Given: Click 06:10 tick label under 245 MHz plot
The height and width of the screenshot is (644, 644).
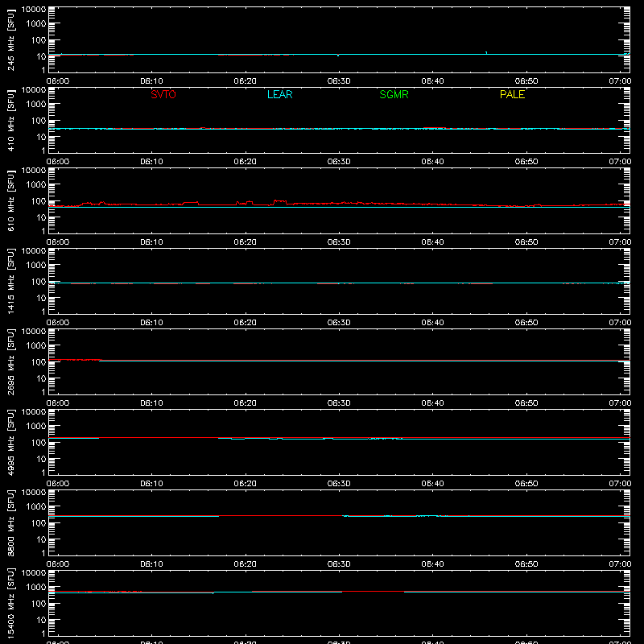Looking at the screenshot, I should (x=151, y=81).
